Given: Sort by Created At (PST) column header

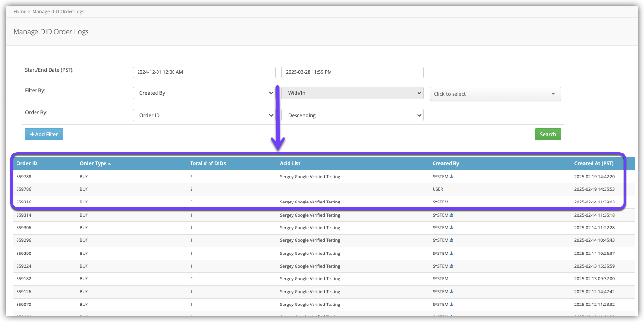Looking at the screenshot, I should (x=594, y=164).
